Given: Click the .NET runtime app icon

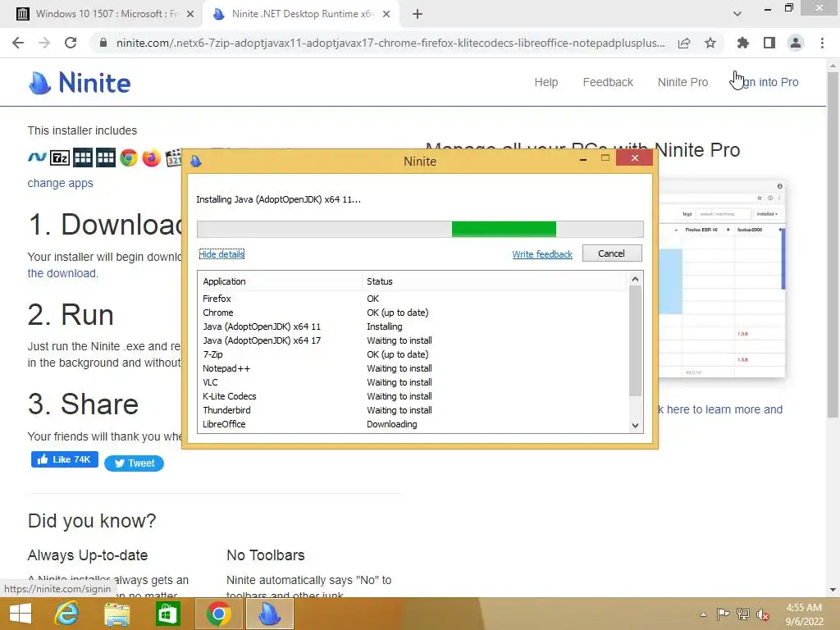Looking at the screenshot, I should point(37,157).
